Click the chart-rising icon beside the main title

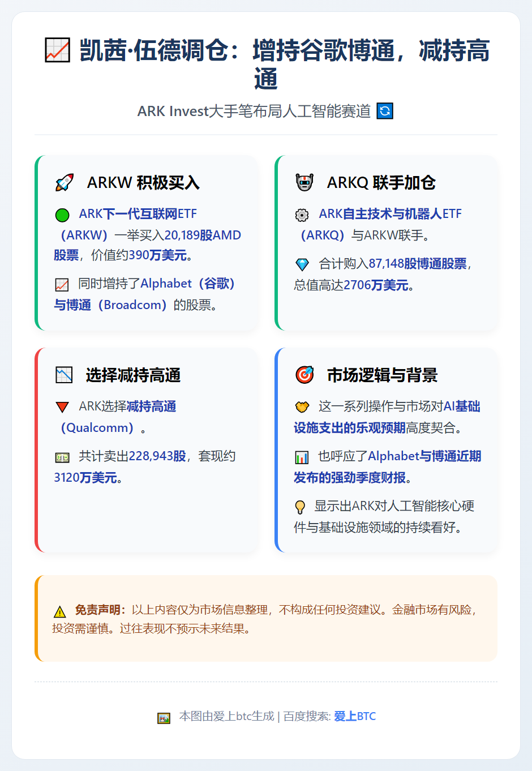[57, 50]
